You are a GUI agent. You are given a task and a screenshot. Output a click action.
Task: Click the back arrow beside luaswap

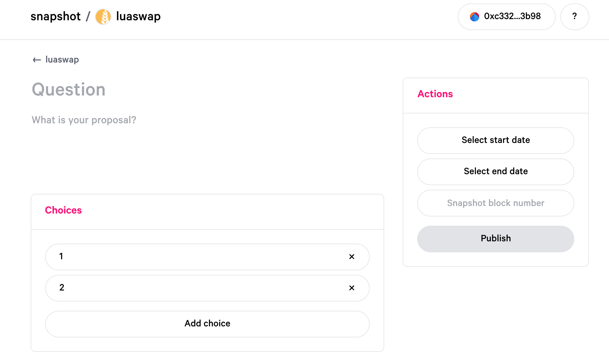pyautogui.click(x=37, y=60)
